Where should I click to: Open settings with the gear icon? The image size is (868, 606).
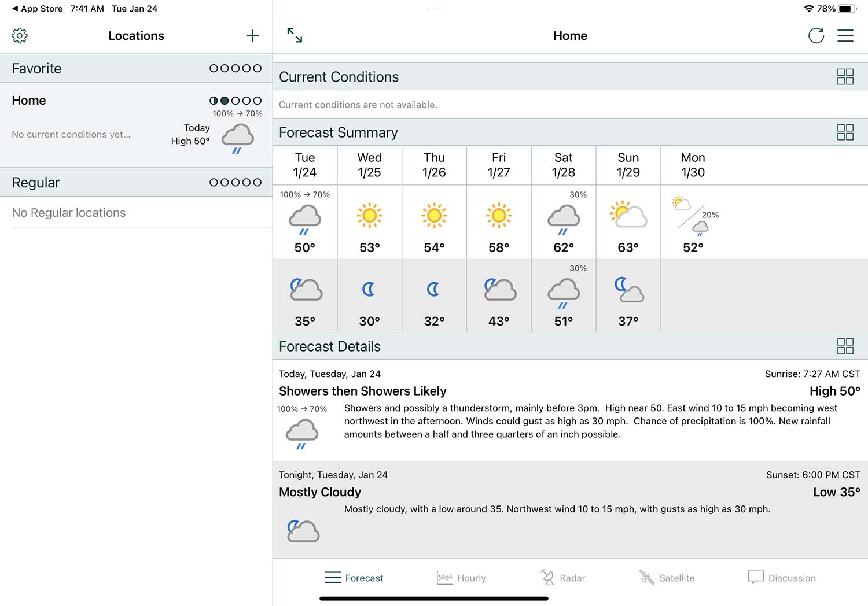coord(20,36)
